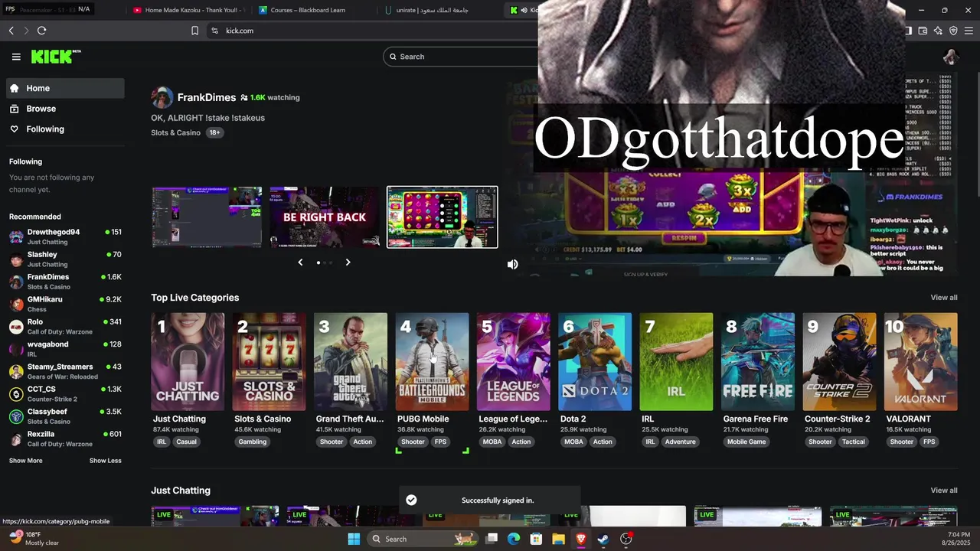Reload the kick.com page
The width and height of the screenshot is (980, 551).
coord(41,31)
